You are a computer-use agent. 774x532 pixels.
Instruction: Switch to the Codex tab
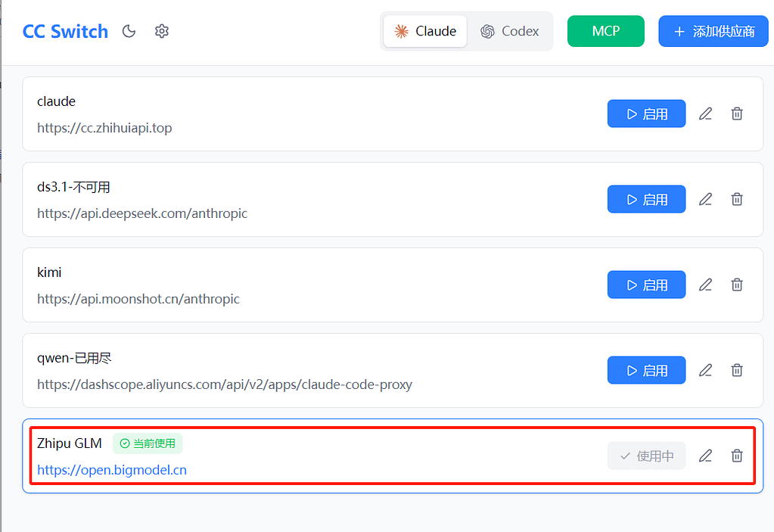[x=510, y=31]
